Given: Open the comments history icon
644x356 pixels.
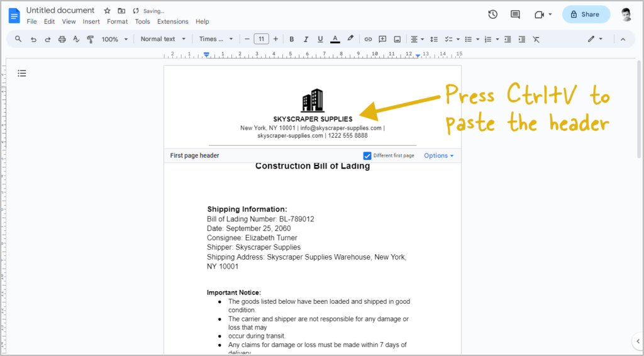Looking at the screenshot, I should (515, 14).
